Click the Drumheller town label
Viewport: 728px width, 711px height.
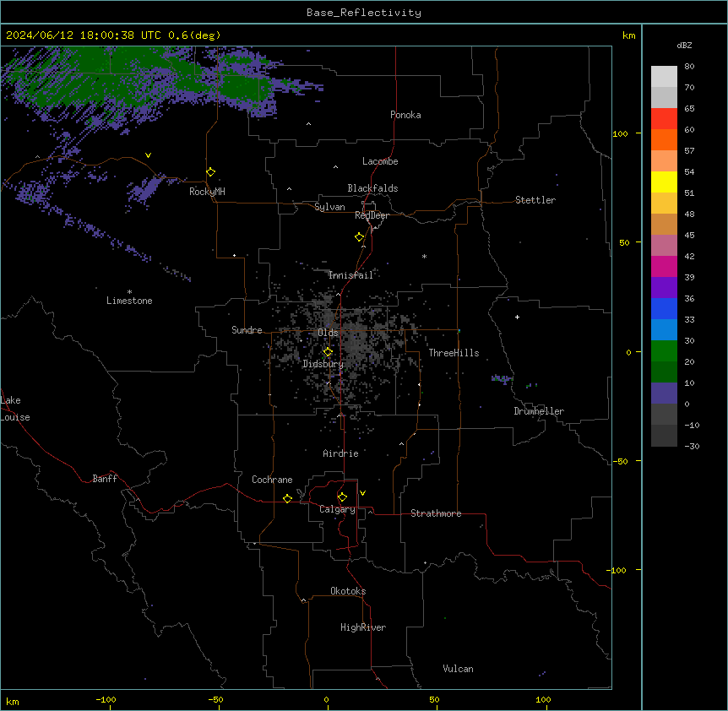(x=539, y=411)
